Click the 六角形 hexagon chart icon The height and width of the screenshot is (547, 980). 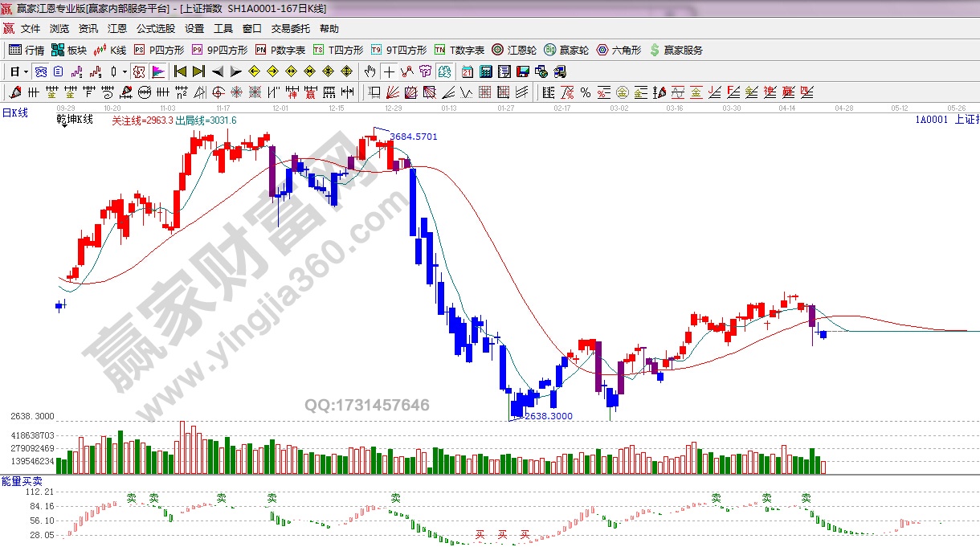(x=619, y=50)
